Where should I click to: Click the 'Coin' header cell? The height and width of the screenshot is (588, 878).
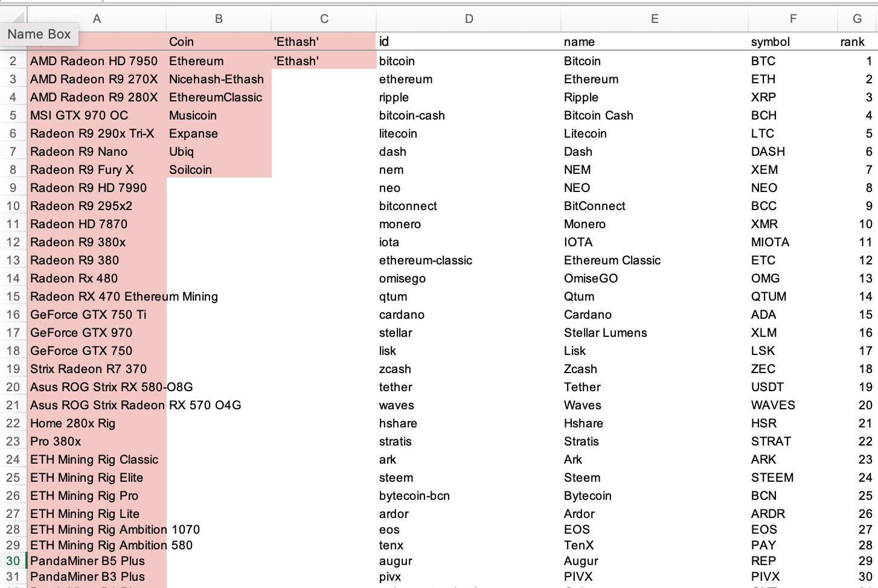click(x=219, y=42)
